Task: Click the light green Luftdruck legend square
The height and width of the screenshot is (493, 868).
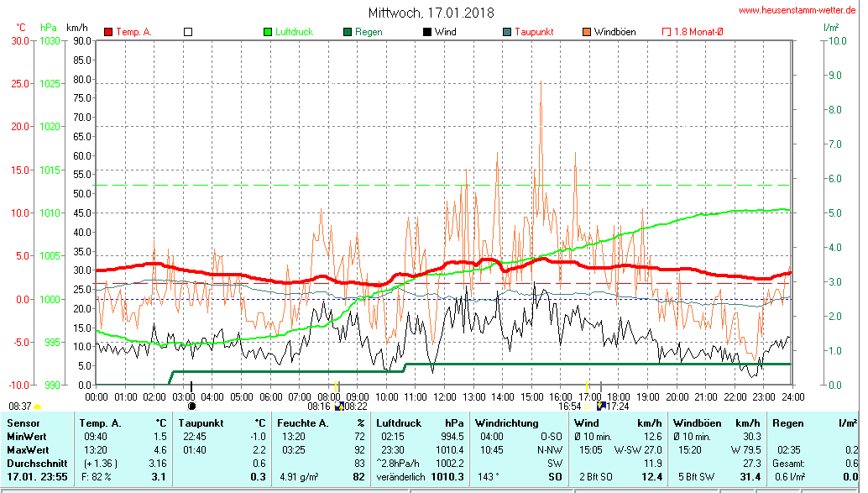Action: tap(269, 32)
